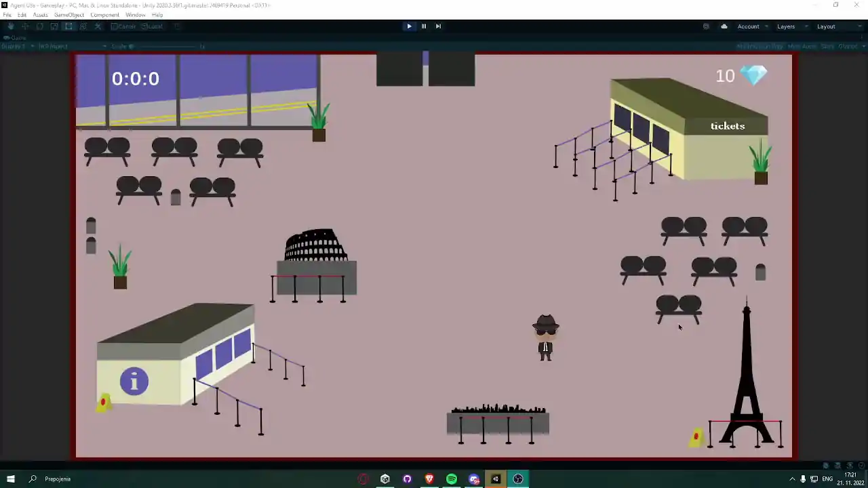Image resolution: width=868 pixels, height=488 pixels.
Task: Open Collab history icon
Action: tap(706, 26)
